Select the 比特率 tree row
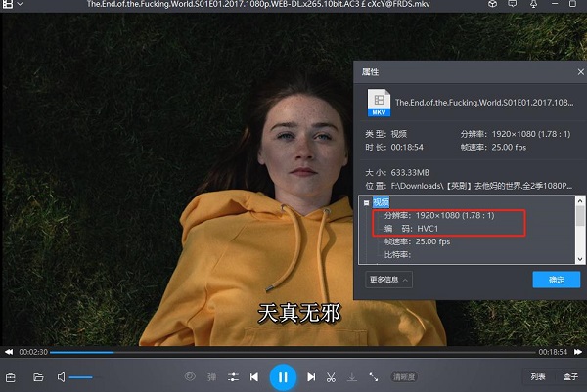This screenshot has width=587, height=392. click(397, 255)
